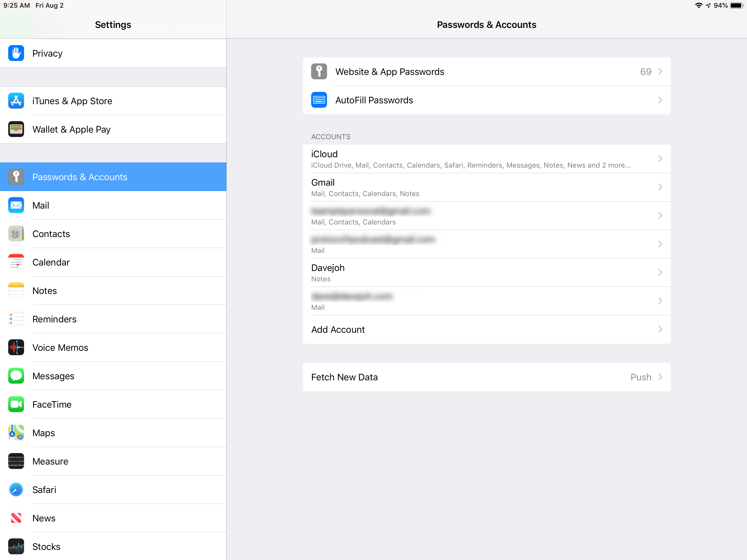The height and width of the screenshot is (560, 747).
Task: Tap the Reminders list icon
Action: click(16, 319)
